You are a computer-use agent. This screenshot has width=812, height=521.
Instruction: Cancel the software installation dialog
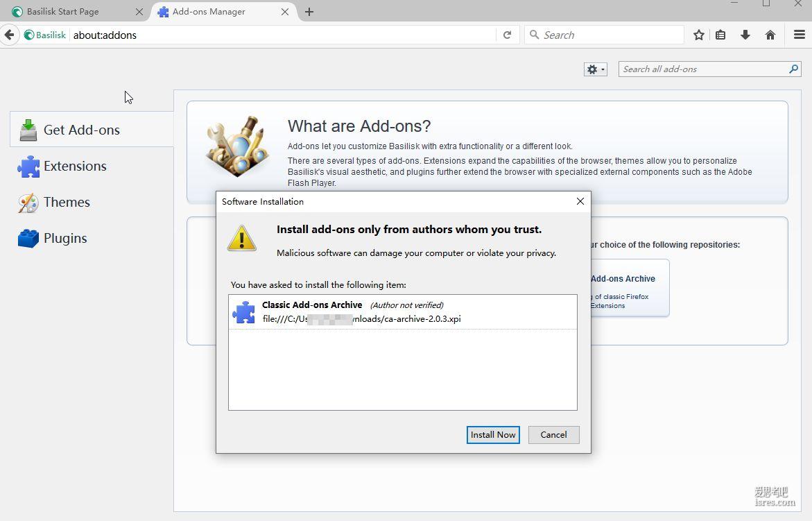pyautogui.click(x=553, y=434)
